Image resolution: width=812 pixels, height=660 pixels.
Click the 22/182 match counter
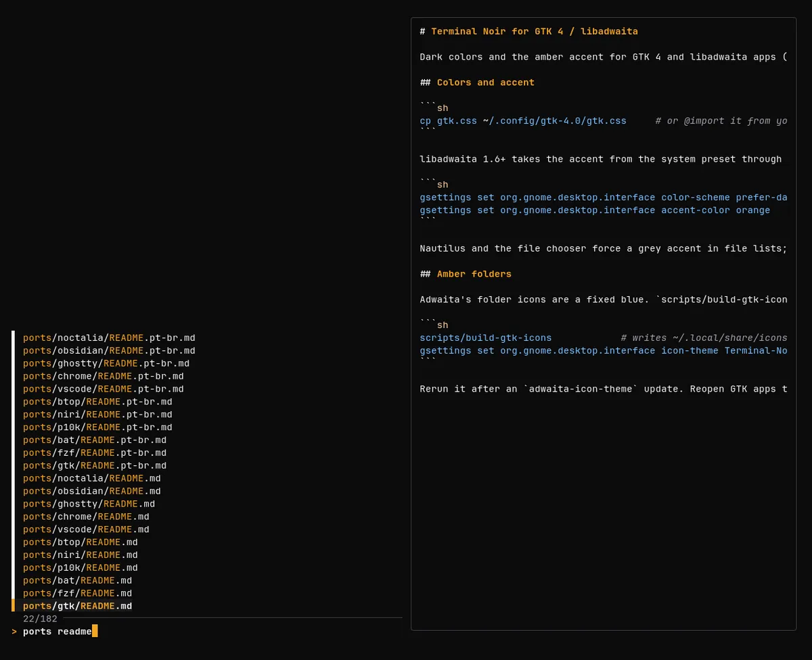tap(40, 618)
